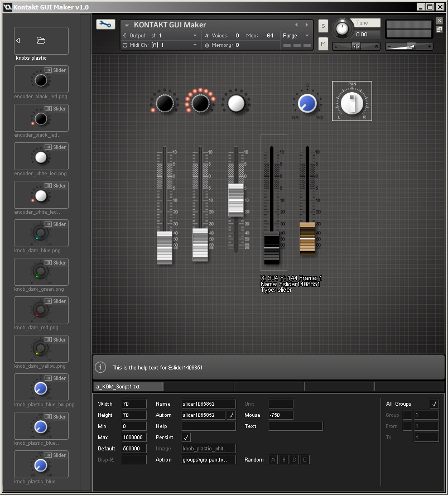448x495 pixels.
Task: Pick the knob_dark_blue.png thumbnail
Action: [41, 233]
